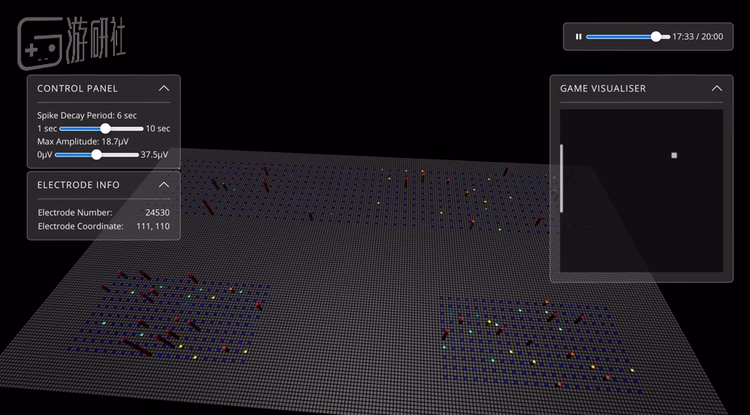The image size is (750, 415).
Task: Click the Max Amplitude slider handle
Action: pyautogui.click(x=96, y=155)
